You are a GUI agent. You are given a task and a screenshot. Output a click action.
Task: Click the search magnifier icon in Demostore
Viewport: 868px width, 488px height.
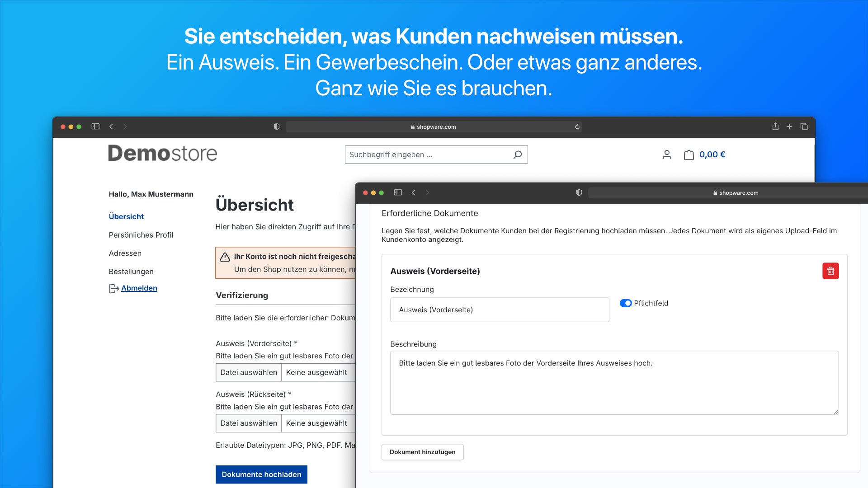pyautogui.click(x=518, y=155)
